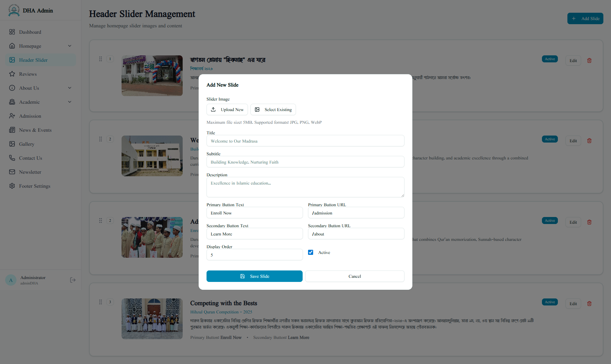Open the Dashboard sidebar item
The image size is (611, 364).
(40, 32)
